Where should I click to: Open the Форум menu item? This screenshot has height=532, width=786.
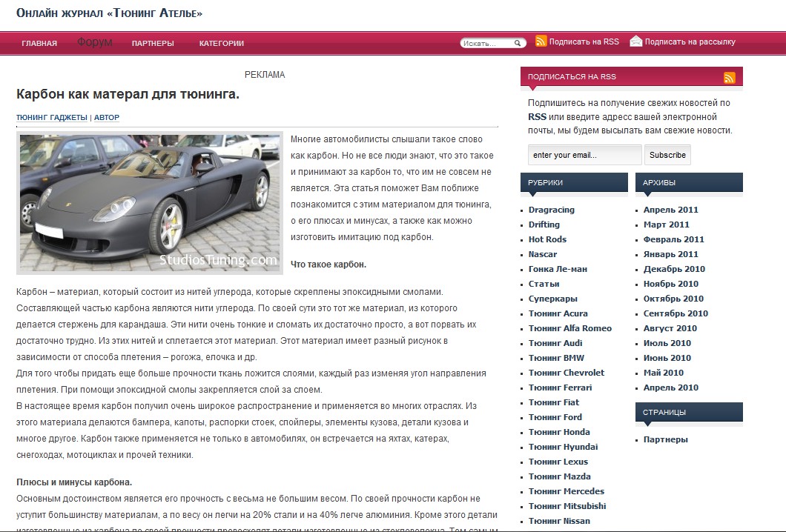click(94, 42)
